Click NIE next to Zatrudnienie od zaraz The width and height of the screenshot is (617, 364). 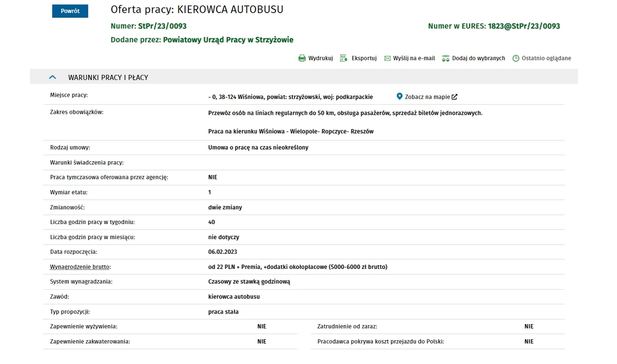[529, 327]
